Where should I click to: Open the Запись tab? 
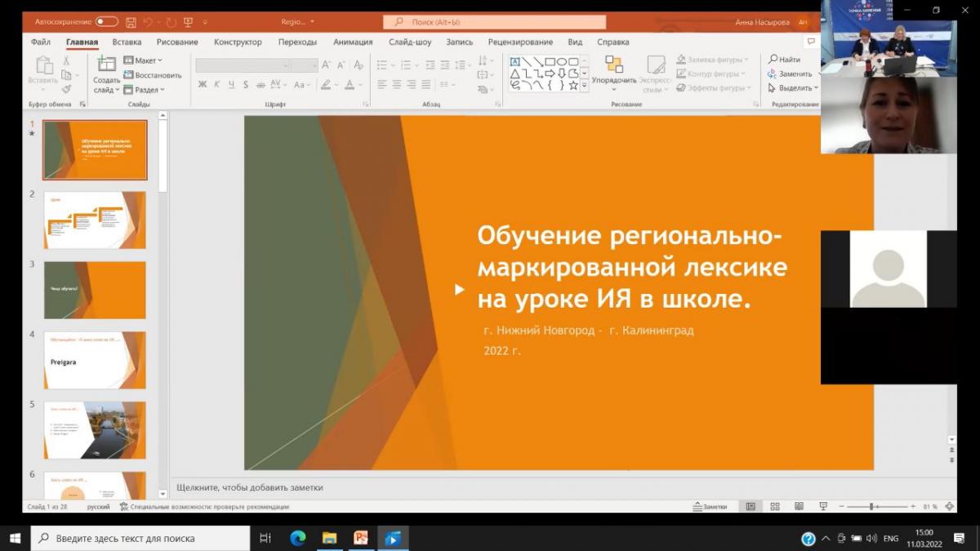(459, 42)
